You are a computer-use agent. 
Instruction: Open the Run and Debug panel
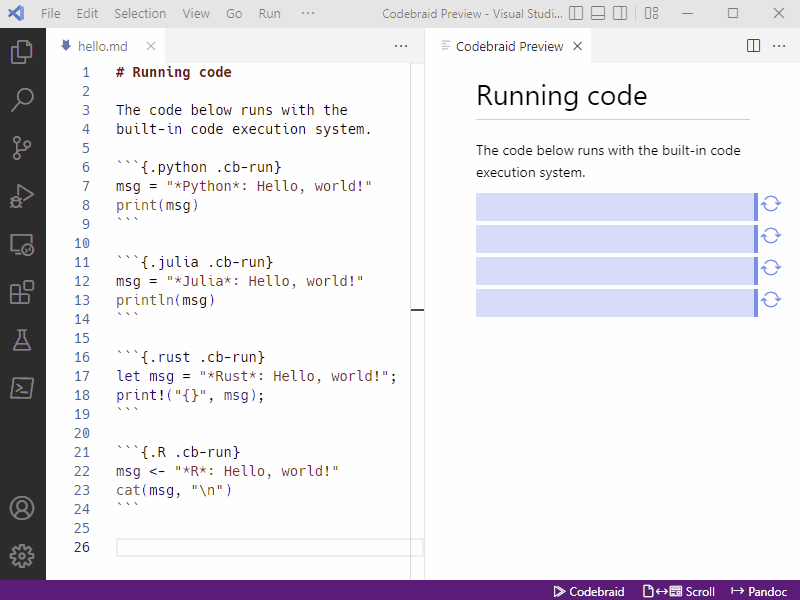point(22,195)
